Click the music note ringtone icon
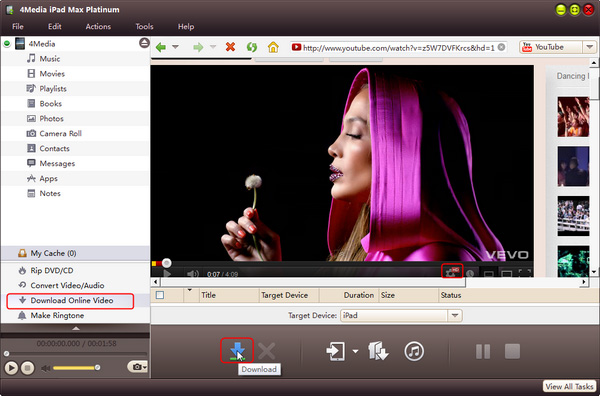Viewport: 600px width, 396px height. click(x=414, y=351)
